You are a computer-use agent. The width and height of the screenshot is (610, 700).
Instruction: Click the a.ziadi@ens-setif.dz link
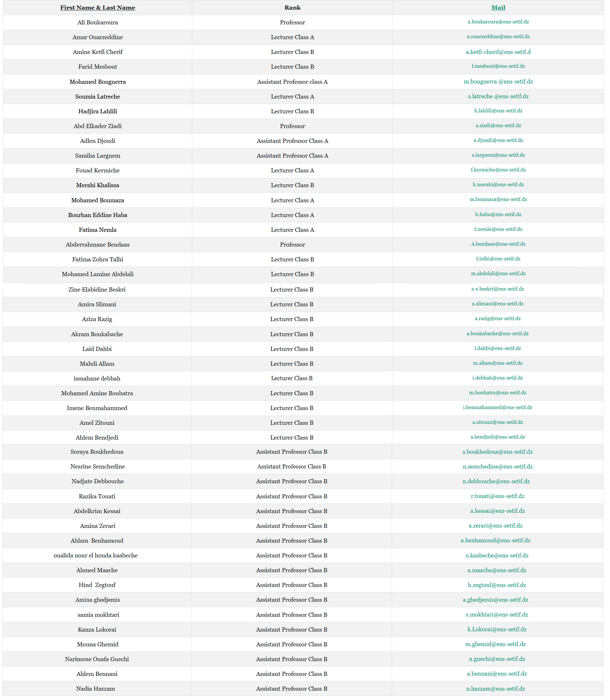tap(498, 125)
